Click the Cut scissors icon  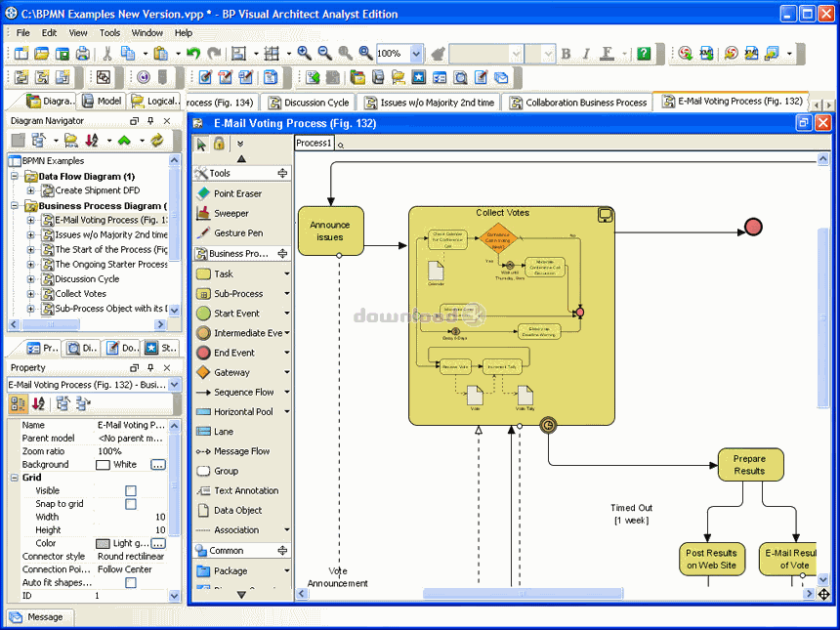click(x=106, y=53)
